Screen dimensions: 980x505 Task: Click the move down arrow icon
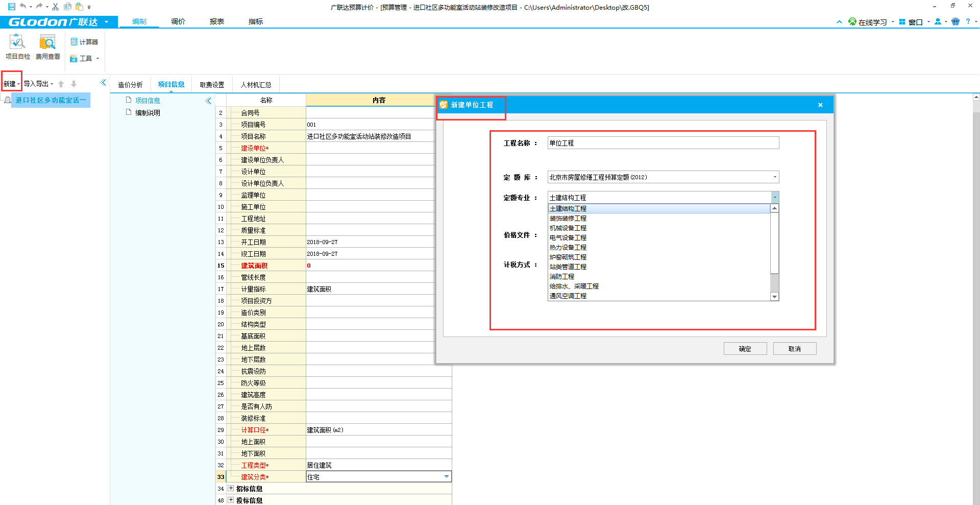[x=74, y=84]
